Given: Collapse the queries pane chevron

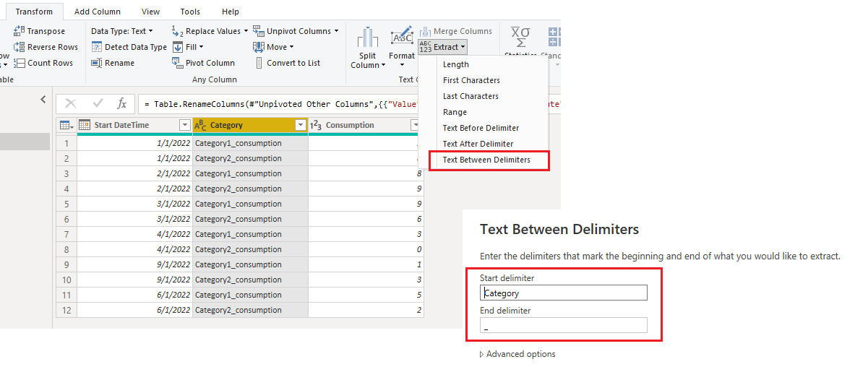Looking at the screenshot, I should pos(43,100).
